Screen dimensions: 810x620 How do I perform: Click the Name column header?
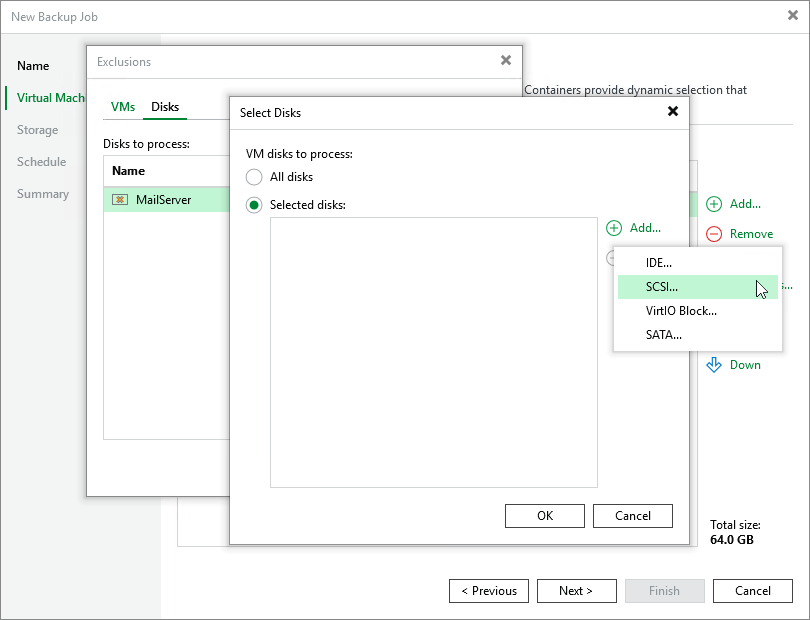coord(166,171)
